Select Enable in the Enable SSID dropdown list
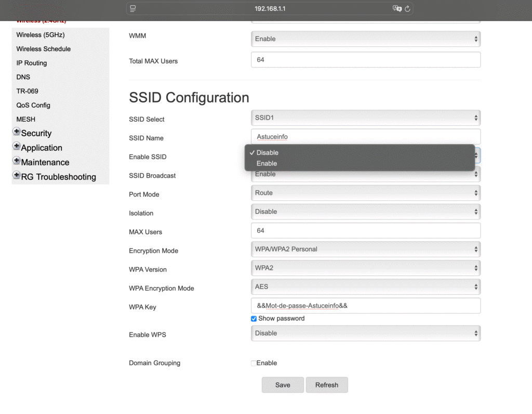 pyautogui.click(x=360, y=163)
